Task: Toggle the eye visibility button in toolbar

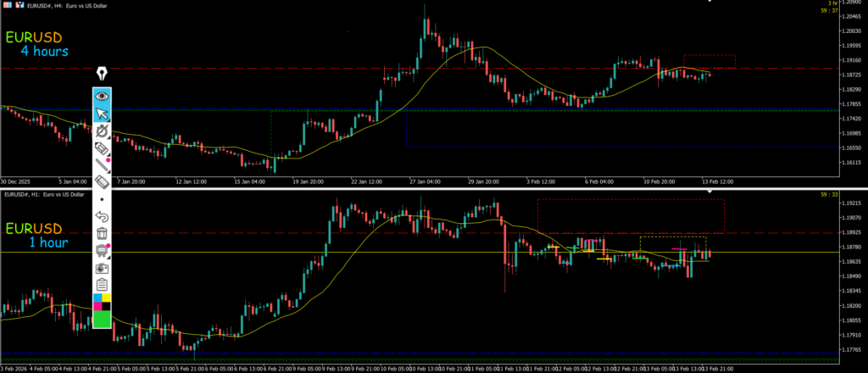Action: (x=102, y=96)
